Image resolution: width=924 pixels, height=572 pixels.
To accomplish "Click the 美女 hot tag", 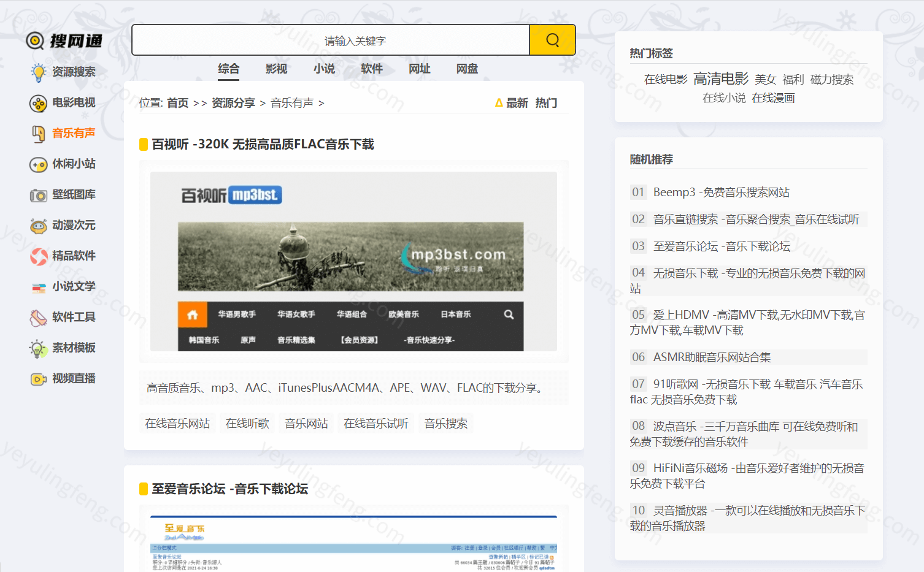I will coord(766,80).
